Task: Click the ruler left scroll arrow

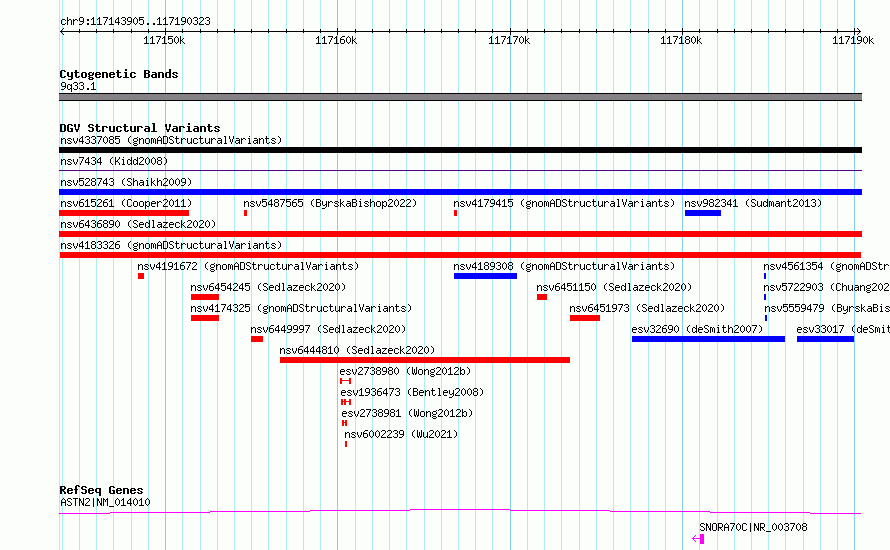Action: tap(62, 32)
